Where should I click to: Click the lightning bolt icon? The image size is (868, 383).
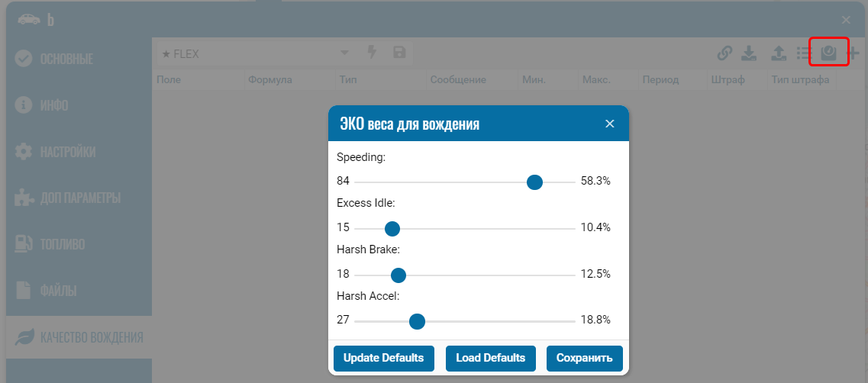(x=372, y=53)
